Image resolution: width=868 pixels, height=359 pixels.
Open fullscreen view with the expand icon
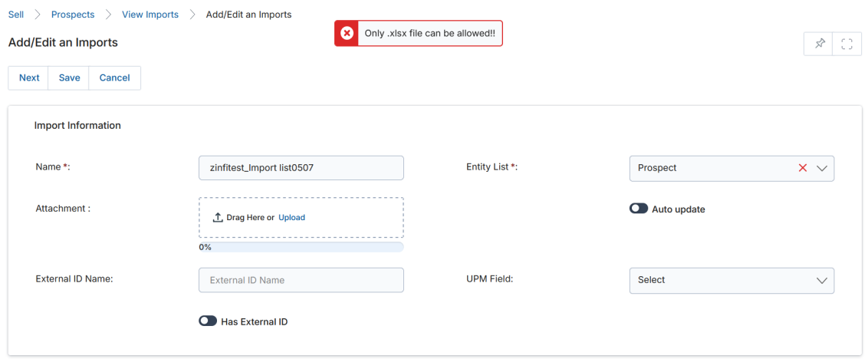point(847,44)
